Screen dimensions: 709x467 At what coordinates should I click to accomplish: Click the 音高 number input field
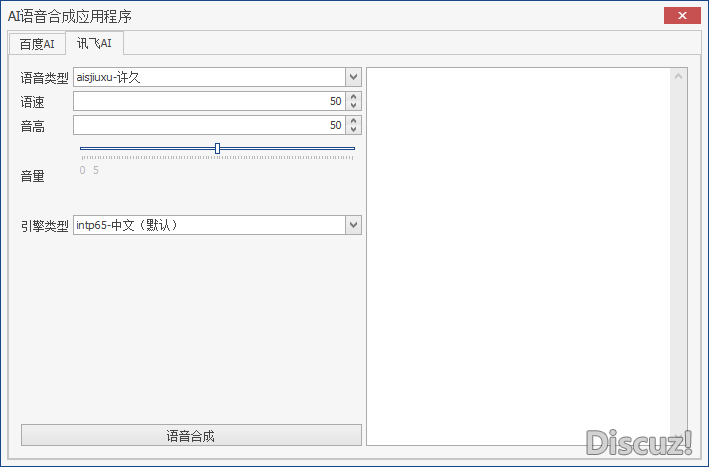click(210, 125)
